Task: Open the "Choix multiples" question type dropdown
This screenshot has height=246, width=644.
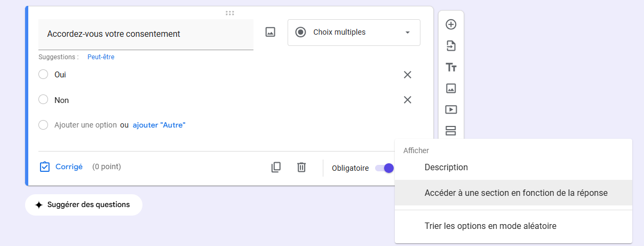Action: pyautogui.click(x=354, y=33)
